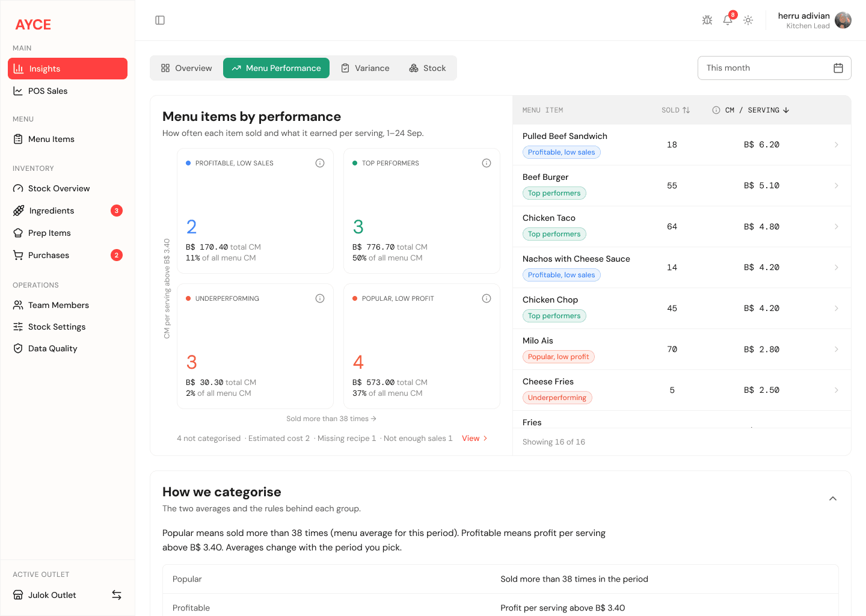Open Team Members page
The width and height of the screenshot is (866, 616).
coord(67,305)
